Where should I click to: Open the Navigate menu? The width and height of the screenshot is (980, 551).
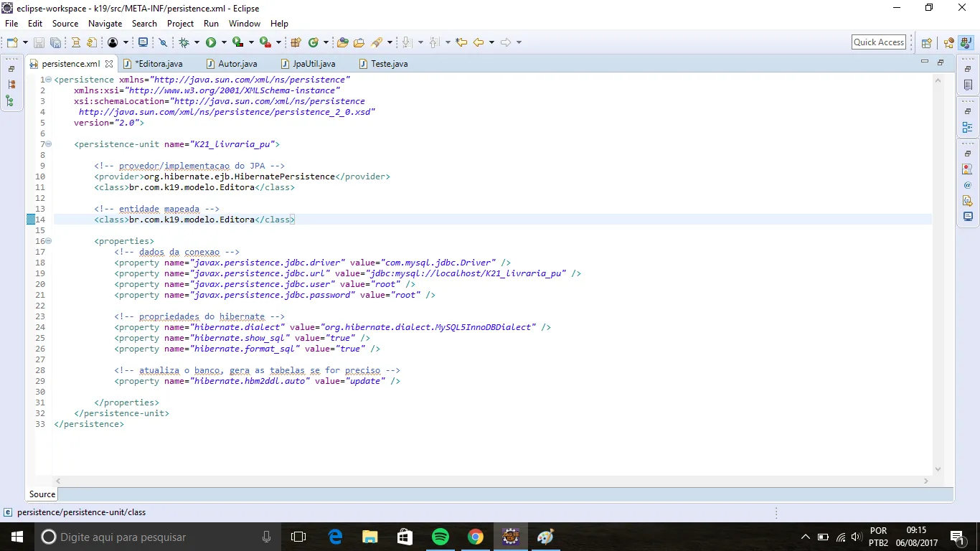tap(105, 24)
